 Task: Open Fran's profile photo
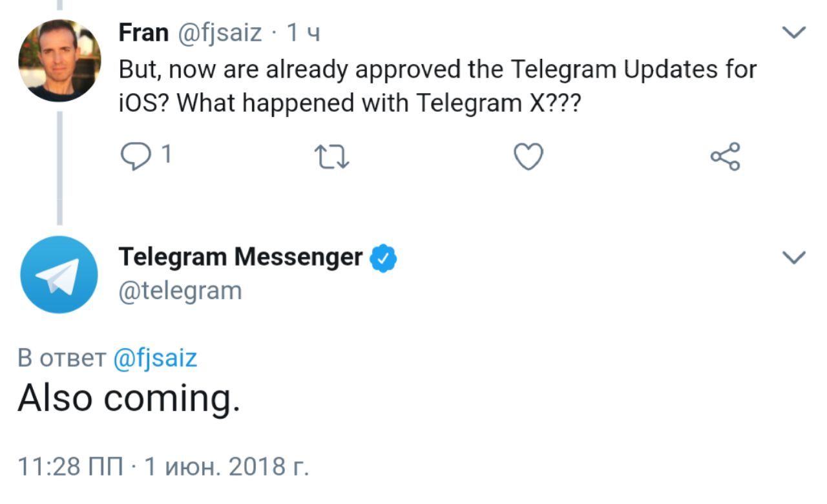click(59, 61)
